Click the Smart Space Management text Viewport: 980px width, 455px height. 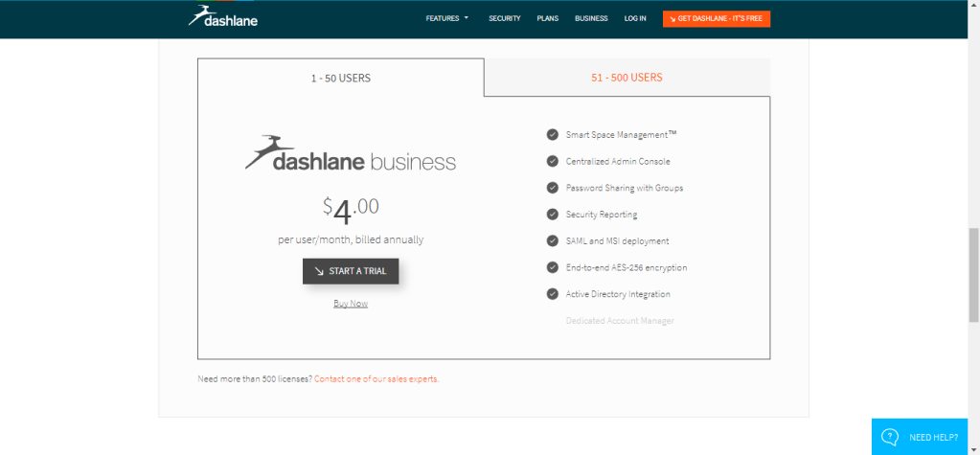click(622, 134)
